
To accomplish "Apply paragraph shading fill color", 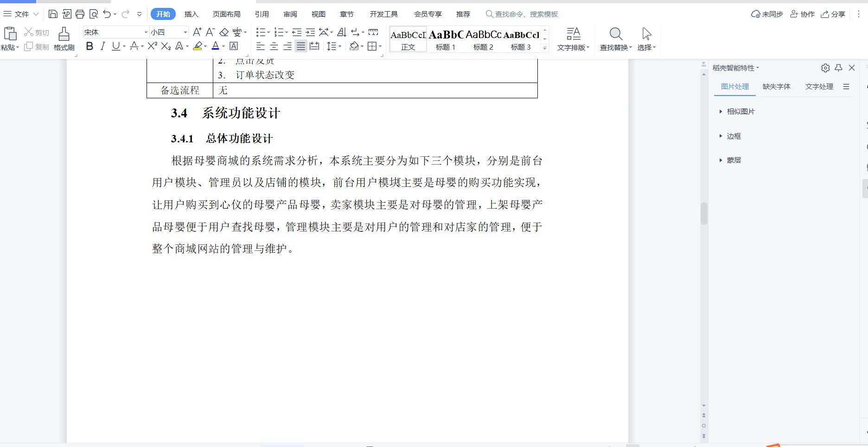I will point(354,46).
